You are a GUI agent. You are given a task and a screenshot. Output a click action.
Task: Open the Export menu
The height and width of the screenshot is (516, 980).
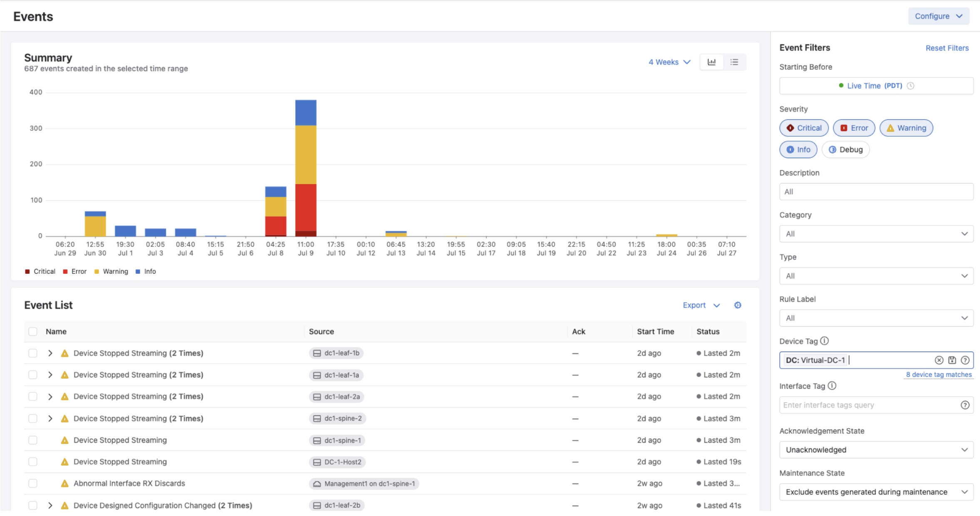coord(701,305)
